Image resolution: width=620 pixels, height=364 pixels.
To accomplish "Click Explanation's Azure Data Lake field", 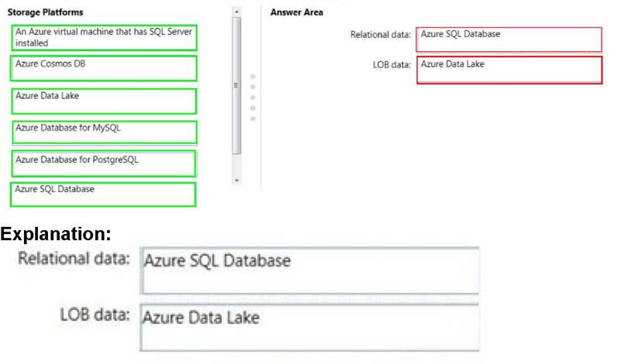I will (310, 327).
